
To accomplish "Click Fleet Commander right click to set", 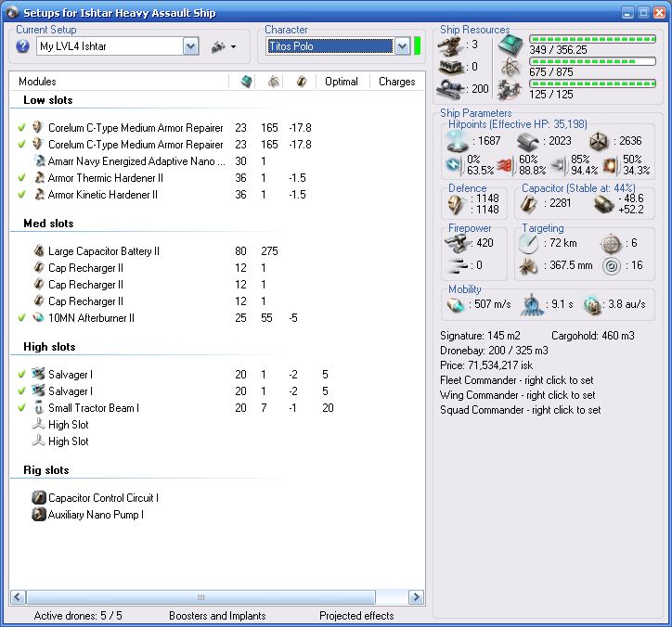I will (516, 380).
